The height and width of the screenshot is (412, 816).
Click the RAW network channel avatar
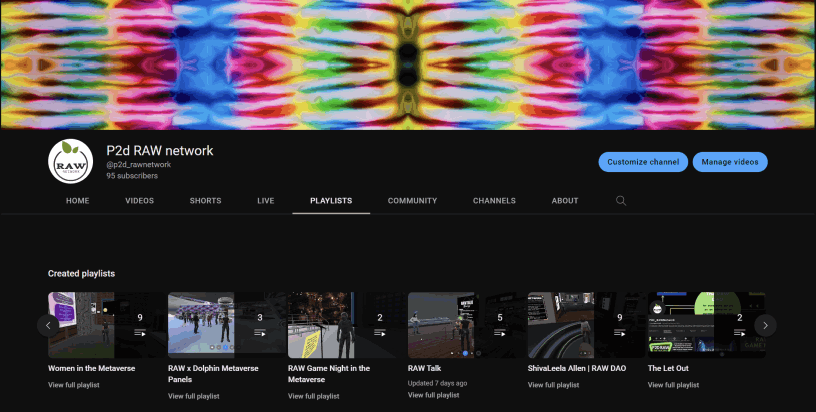pyautogui.click(x=71, y=161)
